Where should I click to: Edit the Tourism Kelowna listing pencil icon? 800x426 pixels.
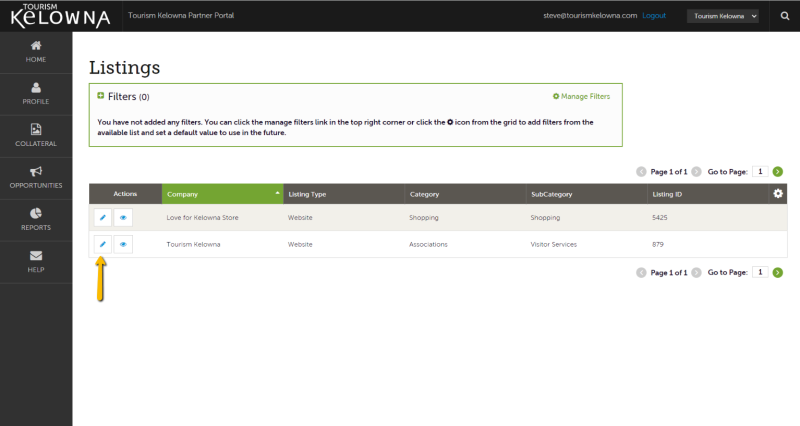tap(103, 244)
